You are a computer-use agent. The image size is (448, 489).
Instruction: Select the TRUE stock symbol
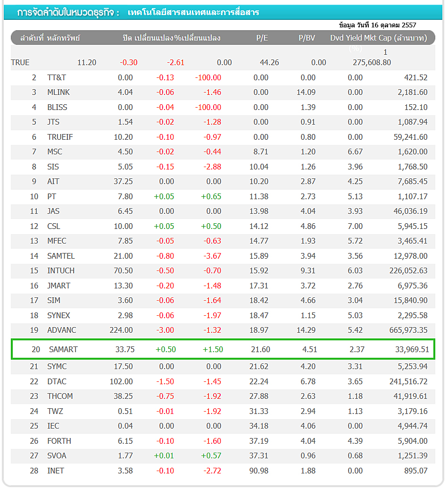[20, 63]
